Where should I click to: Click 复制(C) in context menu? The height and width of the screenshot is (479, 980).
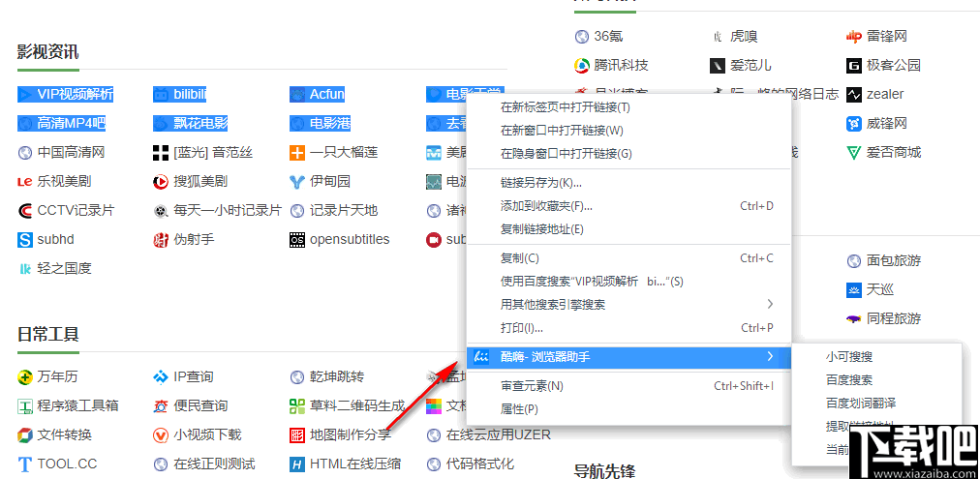pos(628,258)
